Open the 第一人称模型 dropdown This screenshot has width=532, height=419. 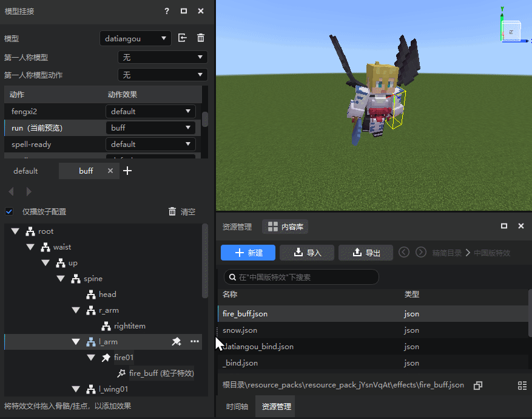[x=163, y=57]
